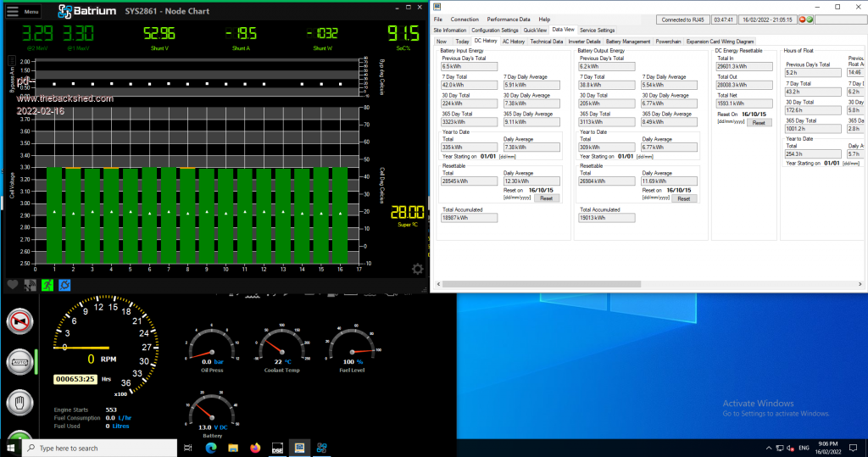Viewport: 868px width, 457px height.
Task: Open node chart settings gear
Action: [417, 269]
